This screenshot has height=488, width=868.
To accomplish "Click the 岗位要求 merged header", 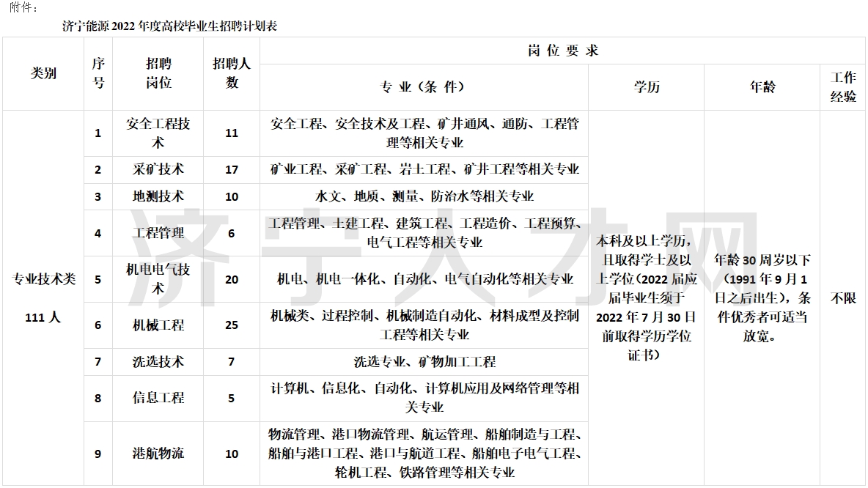I will point(562,51).
